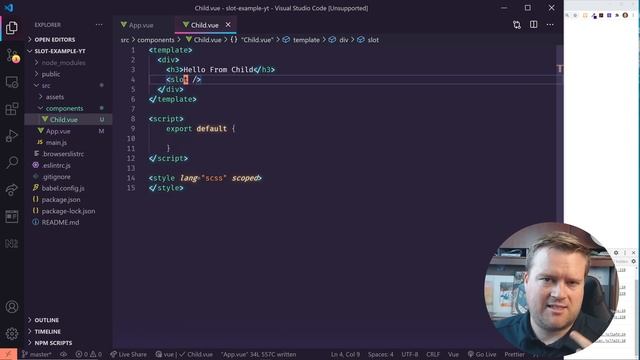Close the Child.vue tab

228,25
